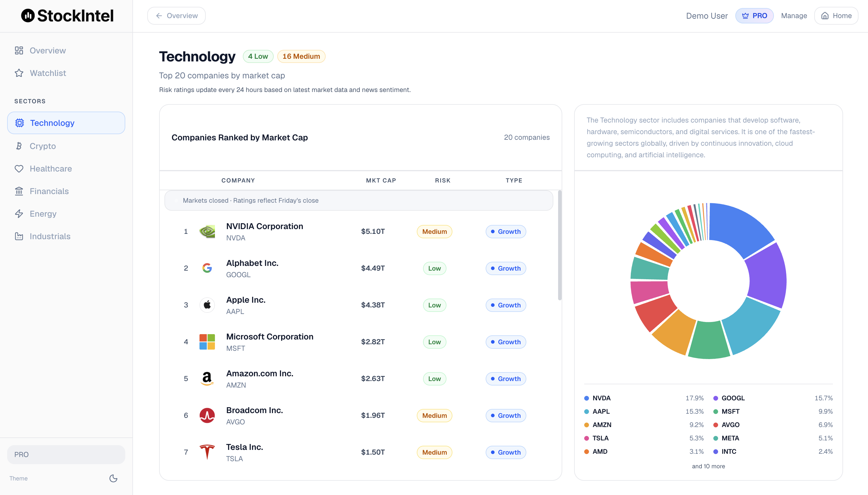Viewport: 868px width, 495px height.
Task: Click the Alphabet Google logo
Action: [x=207, y=268]
